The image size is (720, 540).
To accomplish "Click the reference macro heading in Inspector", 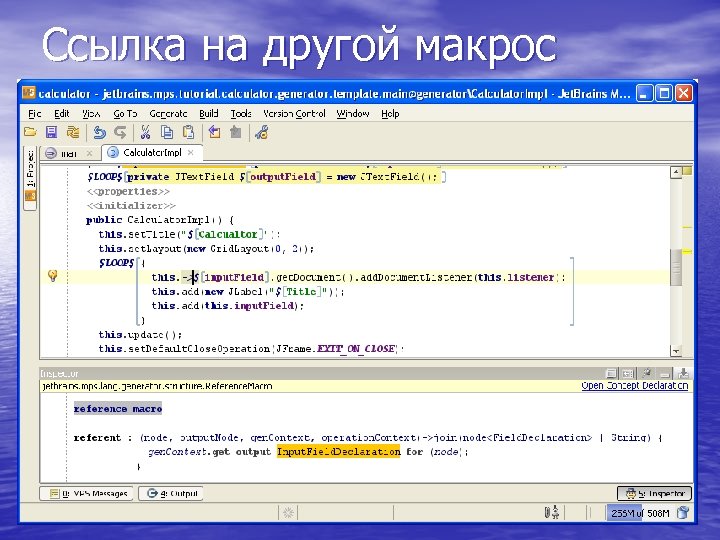I will (118, 409).
